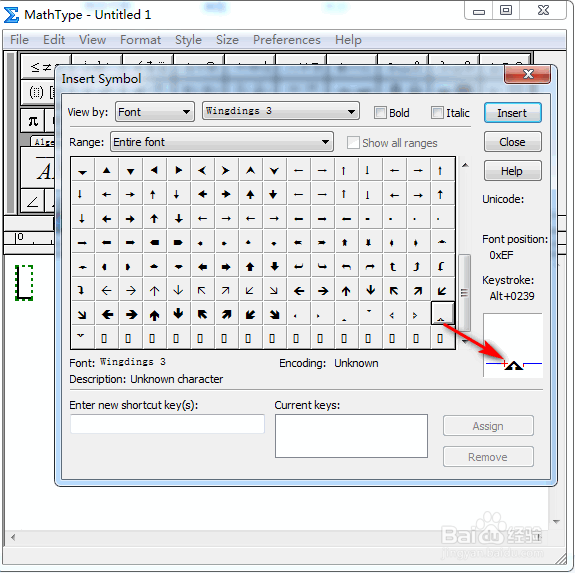575x573 pixels.
Task: Select the thin open-head northeast arrow
Action: (226, 290)
